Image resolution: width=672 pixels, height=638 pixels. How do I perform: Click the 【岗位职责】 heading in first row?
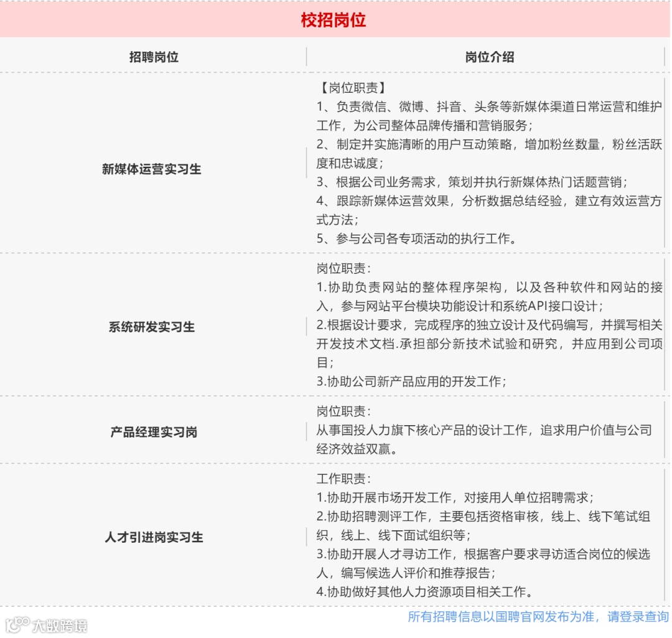353,88
